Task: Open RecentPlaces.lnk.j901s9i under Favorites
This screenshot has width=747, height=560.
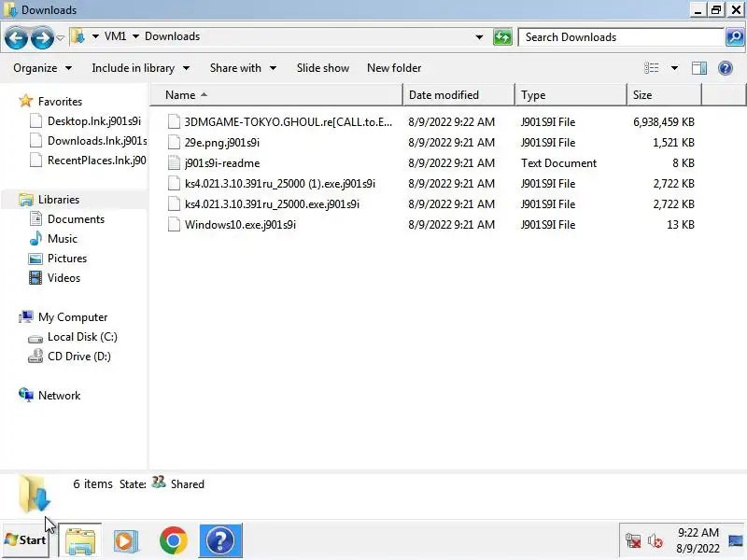Action: pyautogui.click(x=97, y=160)
